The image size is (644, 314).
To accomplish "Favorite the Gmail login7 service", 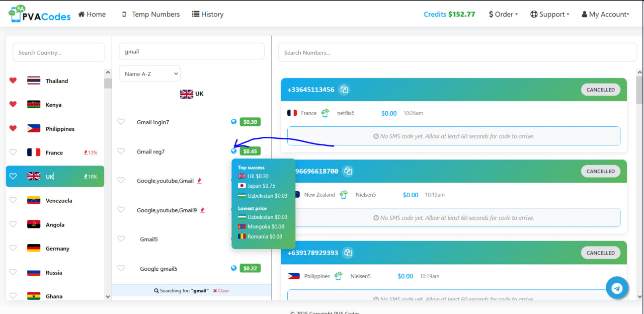I will (x=121, y=122).
